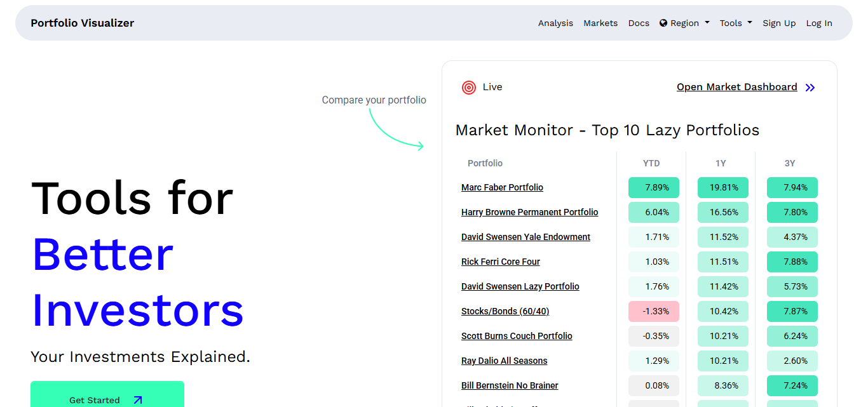Click the 2.60% 3Y cell

pos(792,361)
